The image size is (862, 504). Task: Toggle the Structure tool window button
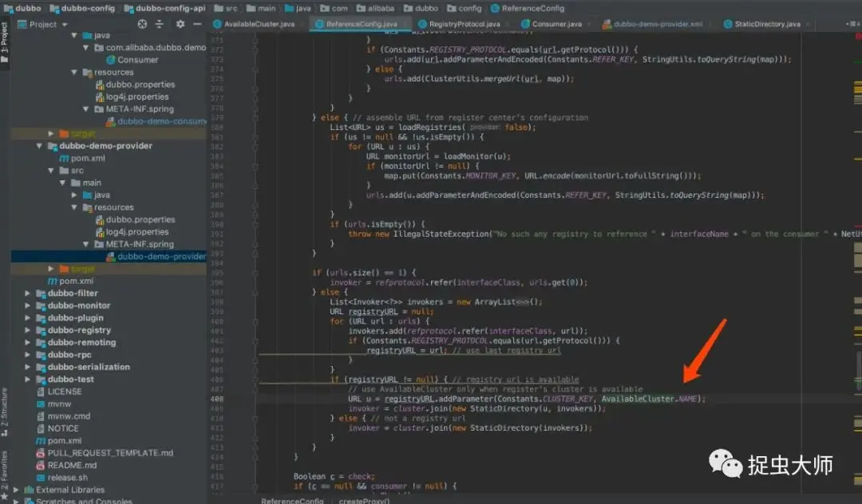[5, 411]
